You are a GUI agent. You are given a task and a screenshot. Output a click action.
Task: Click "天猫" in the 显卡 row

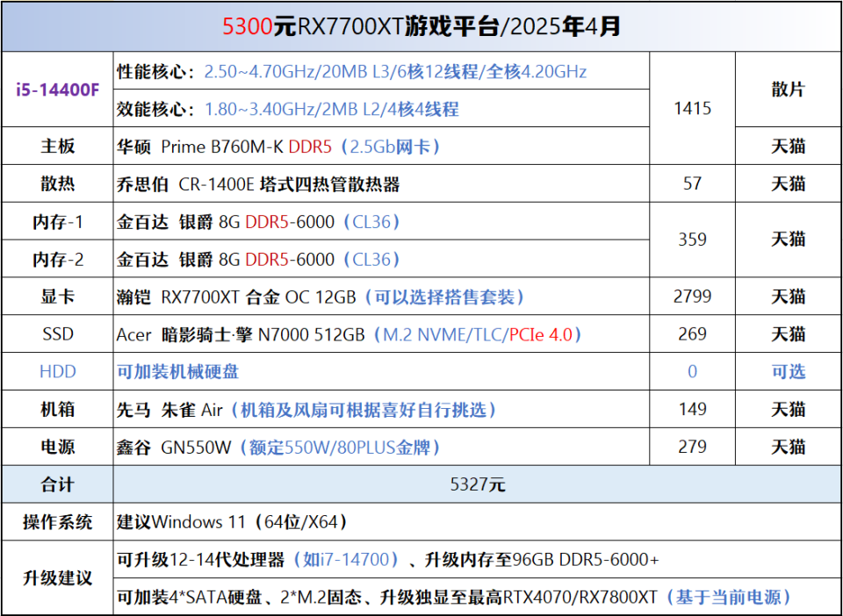coord(789,297)
